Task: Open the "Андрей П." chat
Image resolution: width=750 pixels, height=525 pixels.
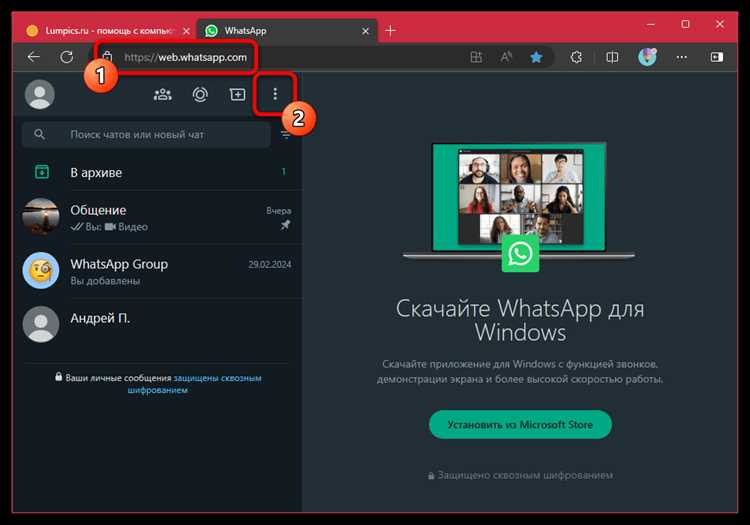Action: coord(158,325)
